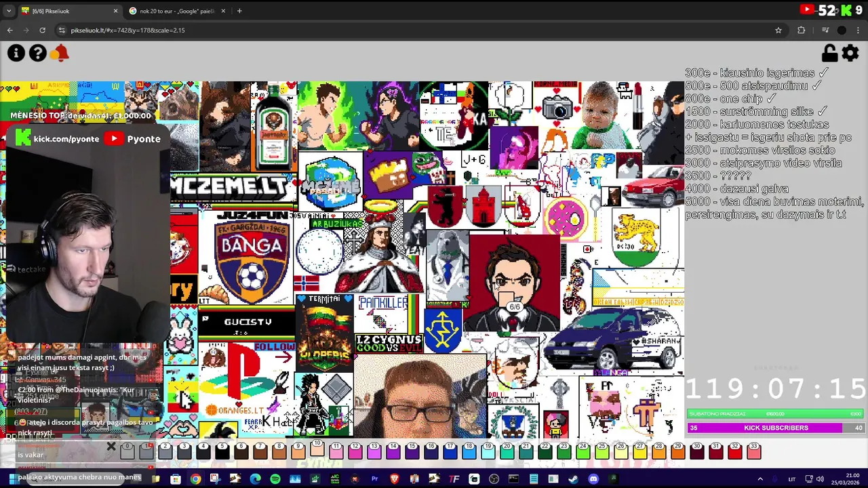
Task: Open the media controls icon in Chrome toolbar
Action: pos(825,30)
